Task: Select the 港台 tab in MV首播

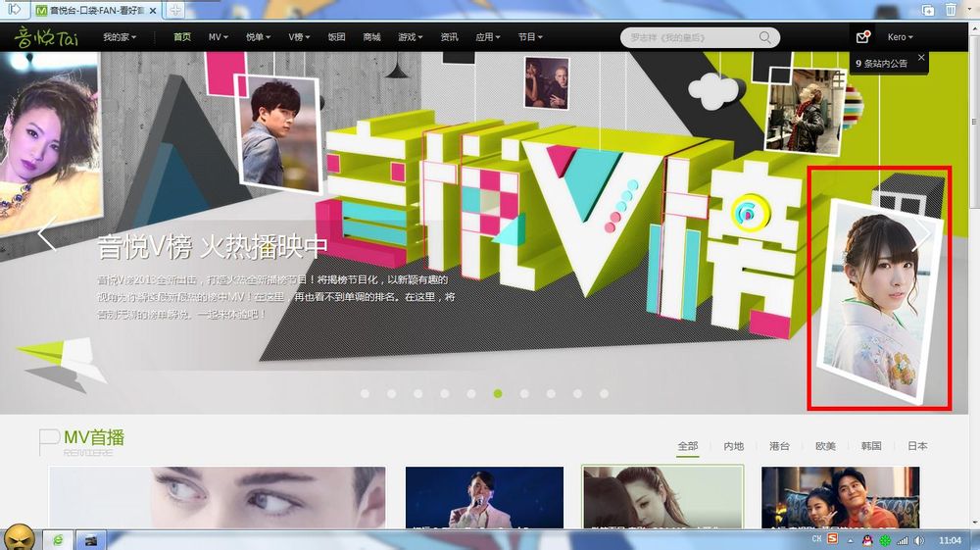Action: (x=779, y=446)
